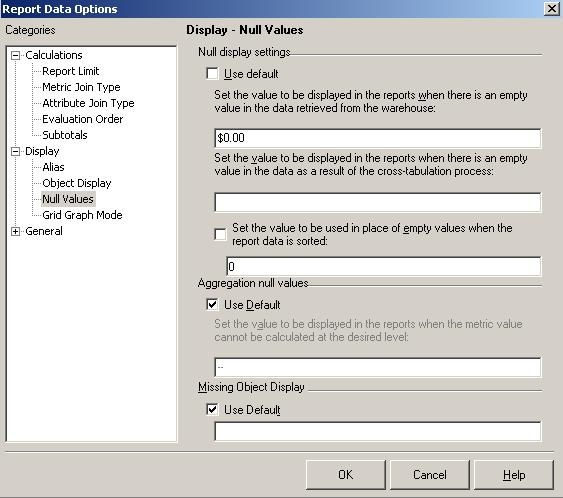Select the Display tree label
The width and height of the screenshot is (563, 498).
tap(42, 151)
